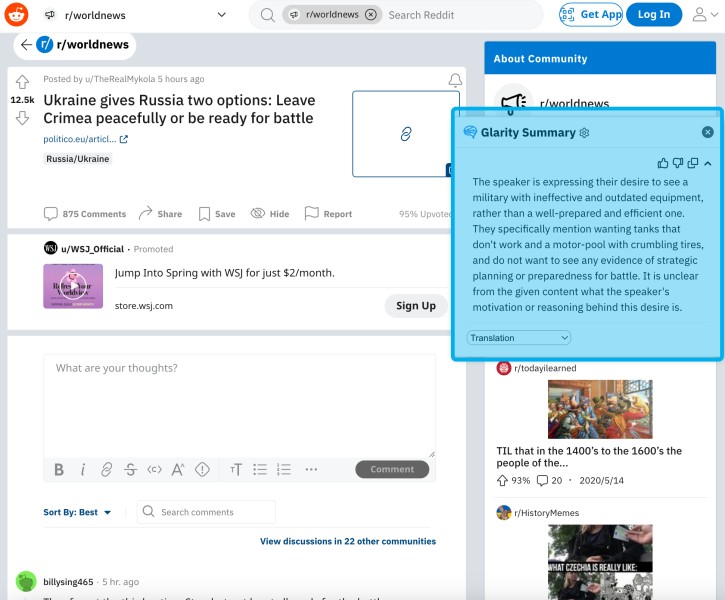Collapse the Glarity summary with the chevron

point(708,163)
